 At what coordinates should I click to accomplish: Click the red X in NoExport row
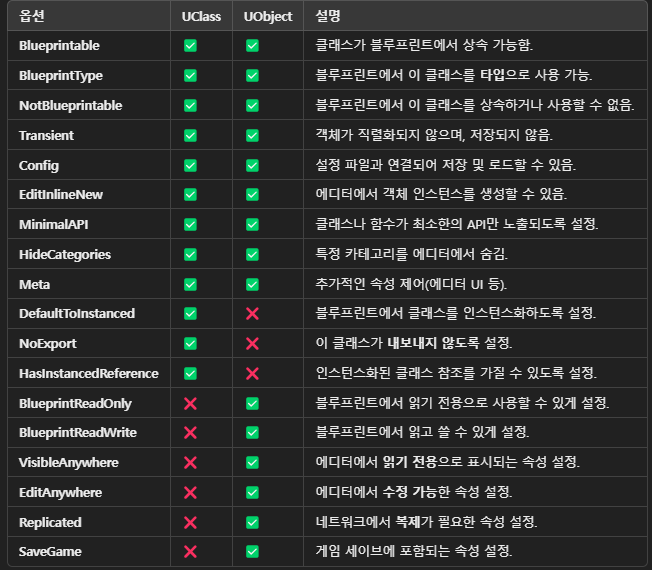click(x=252, y=344)
